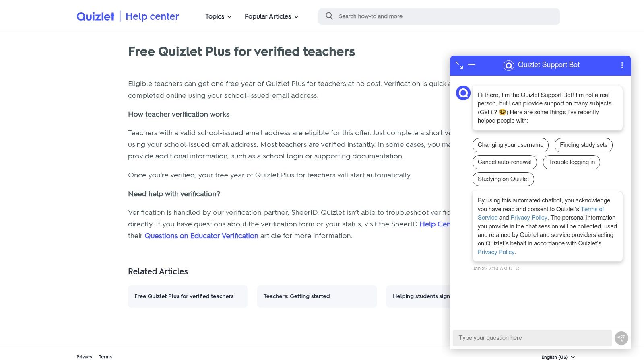The width and height of the screenshot is (644, 362).
Task: Select Trouble logging in suggestion
Action: point(571,162)
